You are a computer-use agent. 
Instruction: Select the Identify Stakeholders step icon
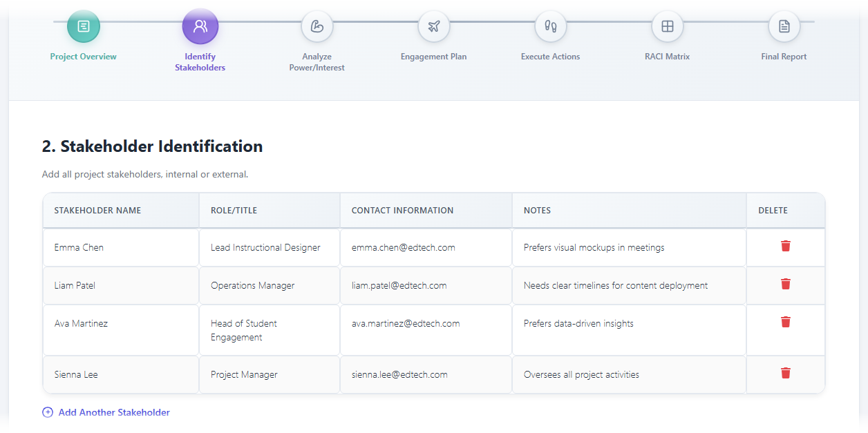[200, 27]
